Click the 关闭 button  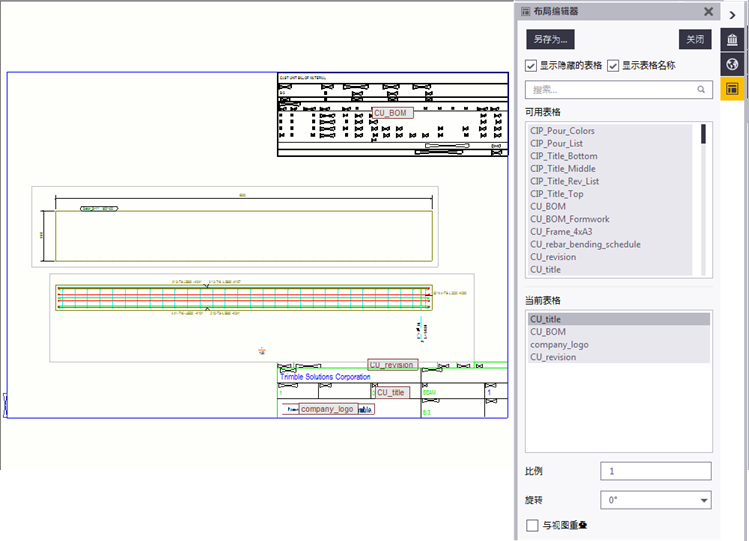pyautogui.click(x=695, y=40)
